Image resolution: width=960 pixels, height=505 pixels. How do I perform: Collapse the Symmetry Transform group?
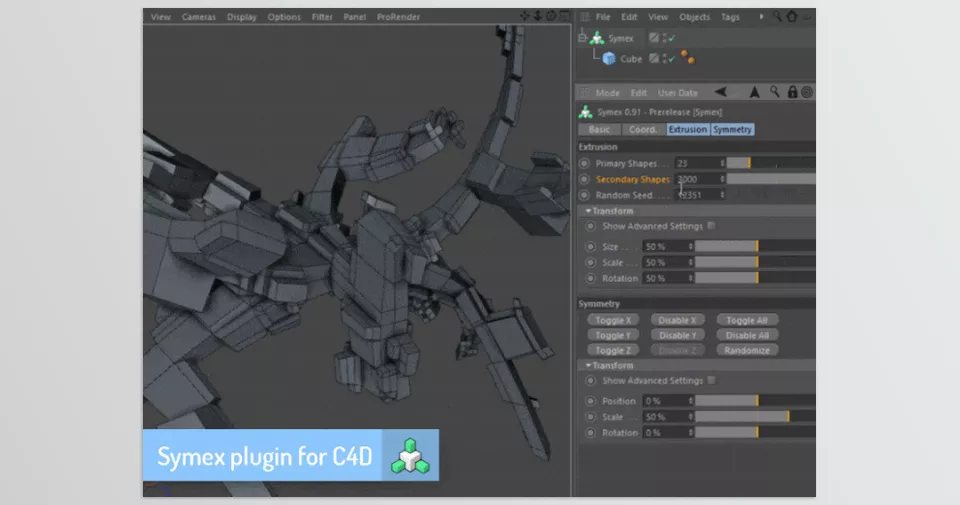tap(588, 365)
